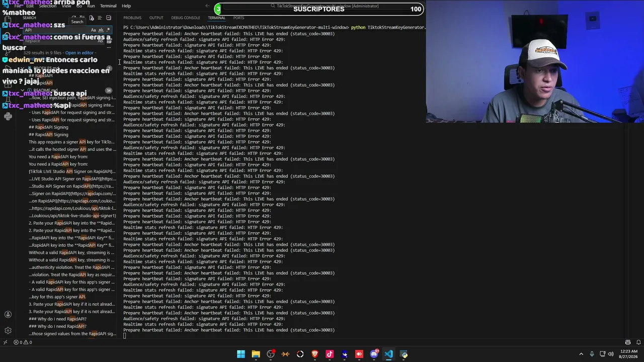Image resolution: width=644 pixels, height=362 pixels.
Task: Open the Help menu
Action: click(x=126, y=6)
